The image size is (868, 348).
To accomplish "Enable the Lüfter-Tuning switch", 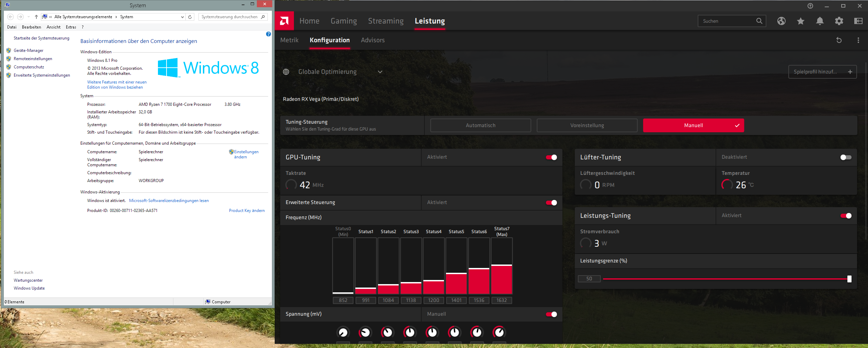I will coord(846,157).
